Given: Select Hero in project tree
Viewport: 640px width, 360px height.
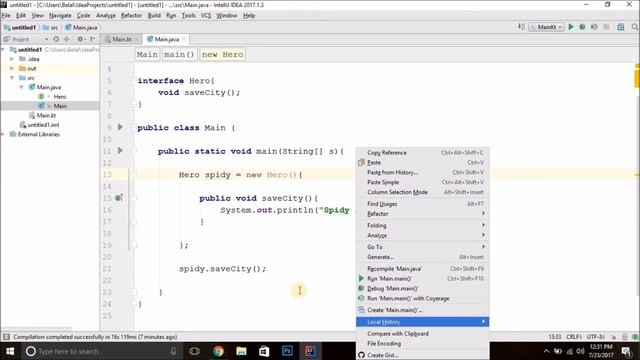Looking at the screenshot, I should [x=60, y=96].
